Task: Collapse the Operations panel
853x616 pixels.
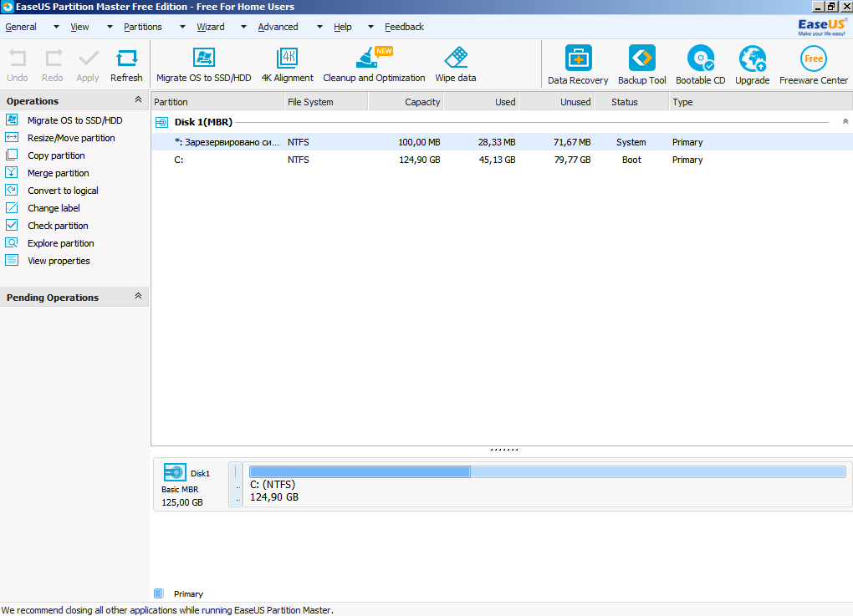Action: tap(138, 101)
